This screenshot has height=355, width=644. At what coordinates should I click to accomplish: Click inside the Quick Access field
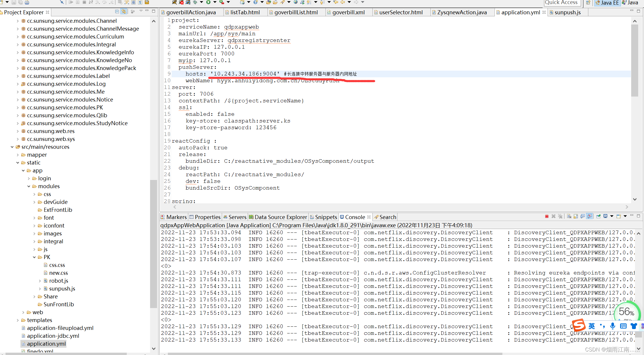pos(562,3)
